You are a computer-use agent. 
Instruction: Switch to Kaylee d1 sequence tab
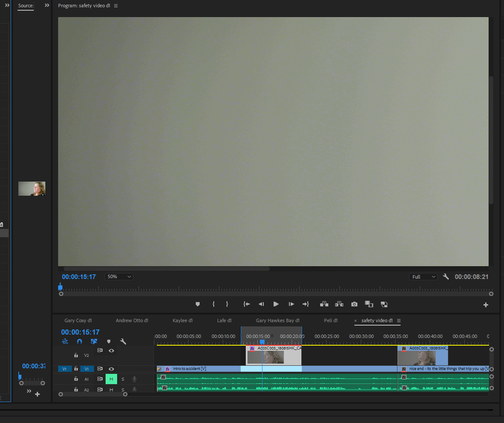[183, 320]
